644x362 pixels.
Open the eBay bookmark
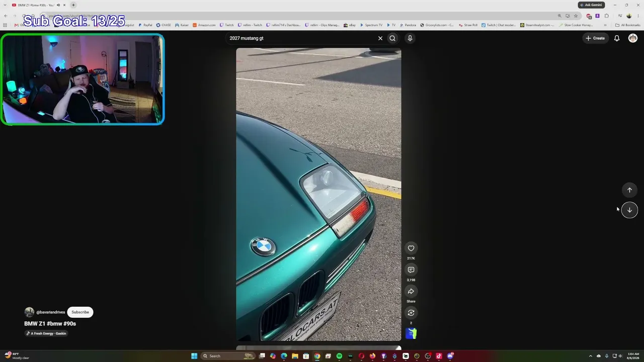[x=350, y=25]
